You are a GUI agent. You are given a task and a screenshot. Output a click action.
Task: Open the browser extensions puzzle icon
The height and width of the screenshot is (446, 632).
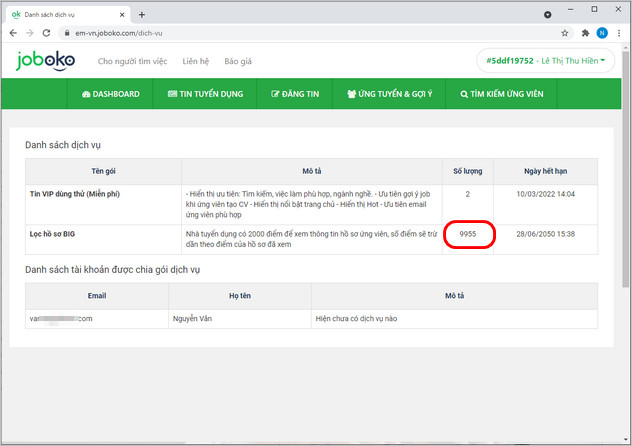tap(585, 33)
